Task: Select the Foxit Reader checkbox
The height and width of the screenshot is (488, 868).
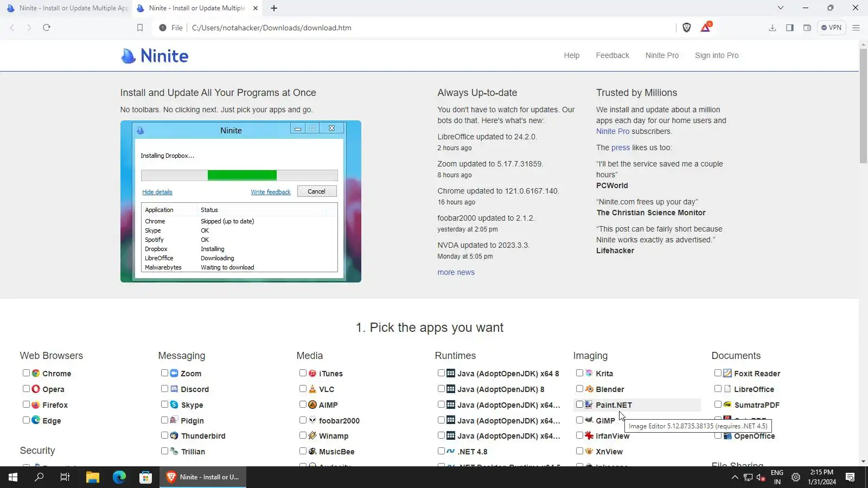Action: click(718, 373)
